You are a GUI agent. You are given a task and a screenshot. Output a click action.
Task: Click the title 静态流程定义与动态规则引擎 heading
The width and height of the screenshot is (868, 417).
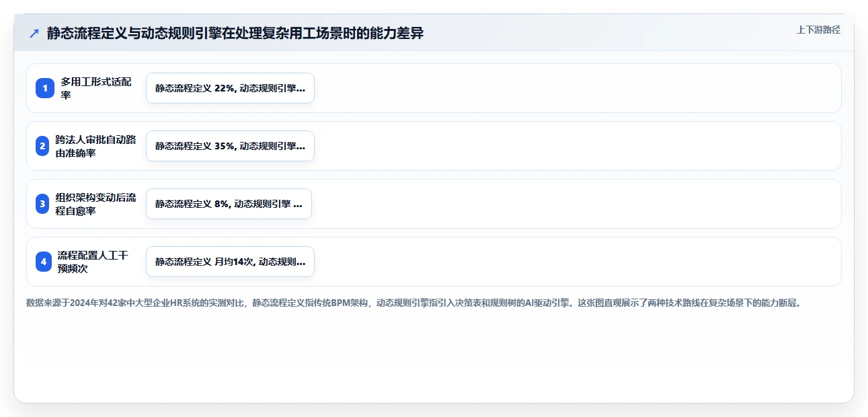click(x=235, y=34)
